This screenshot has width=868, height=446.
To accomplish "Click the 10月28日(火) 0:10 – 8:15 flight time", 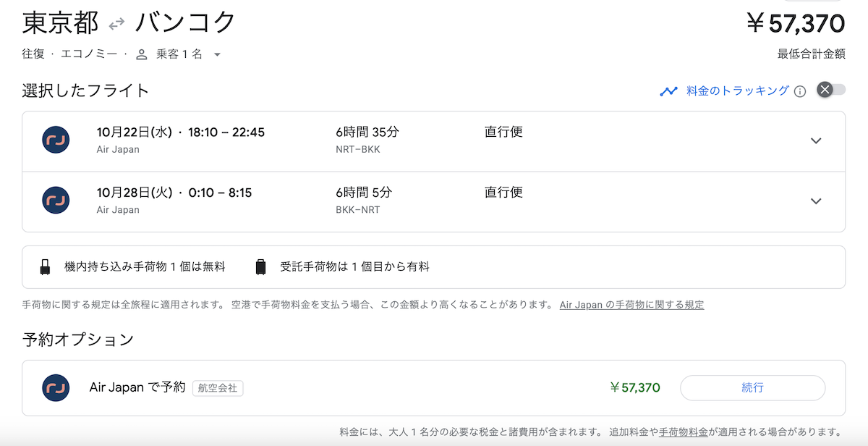I will tap(174, 193).
